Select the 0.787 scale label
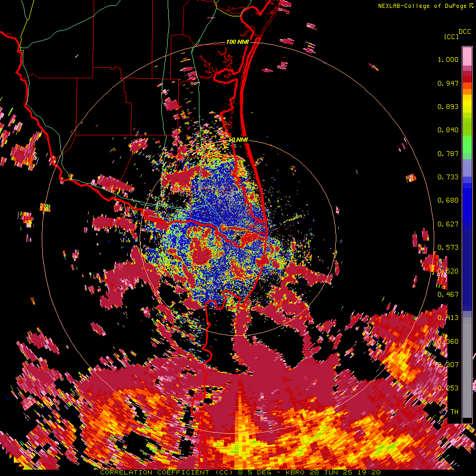Viewport: 476px width, 476px height. (x=448, y=153)
